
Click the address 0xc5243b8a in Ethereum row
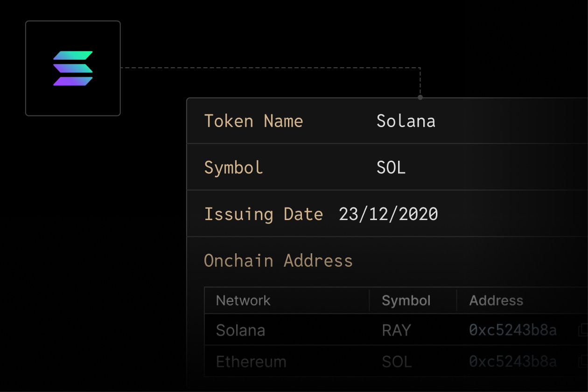pos(513,362)
